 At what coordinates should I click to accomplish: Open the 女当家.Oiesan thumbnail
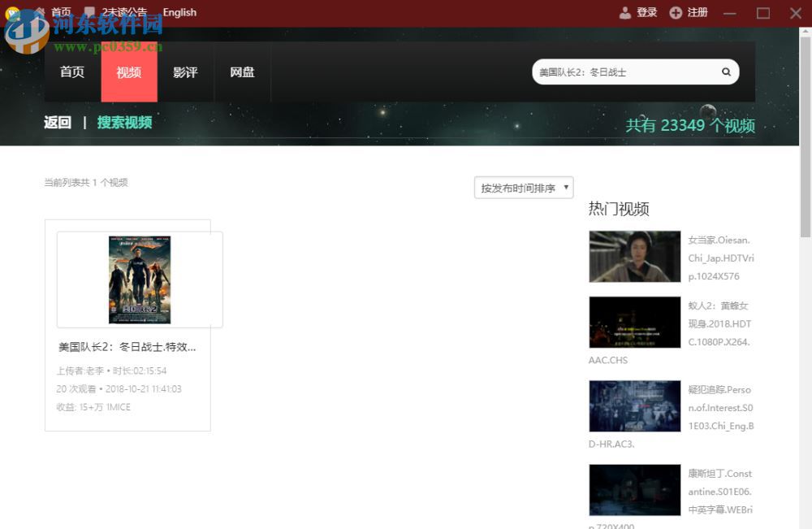[634, 257]
